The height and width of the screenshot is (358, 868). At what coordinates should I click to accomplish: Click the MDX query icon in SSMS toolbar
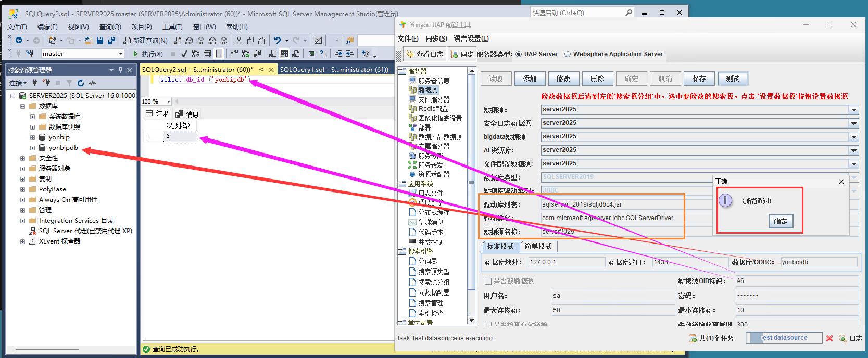click(189, 40)
